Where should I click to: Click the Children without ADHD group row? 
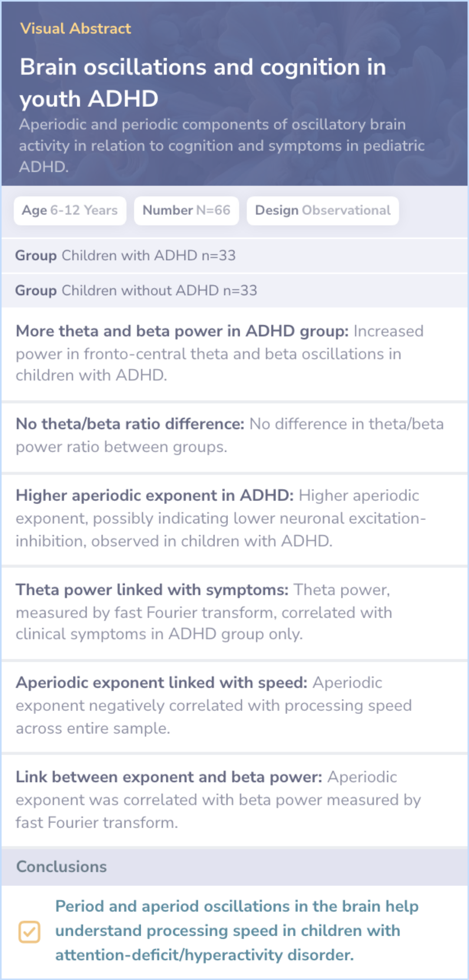point(234,290)
